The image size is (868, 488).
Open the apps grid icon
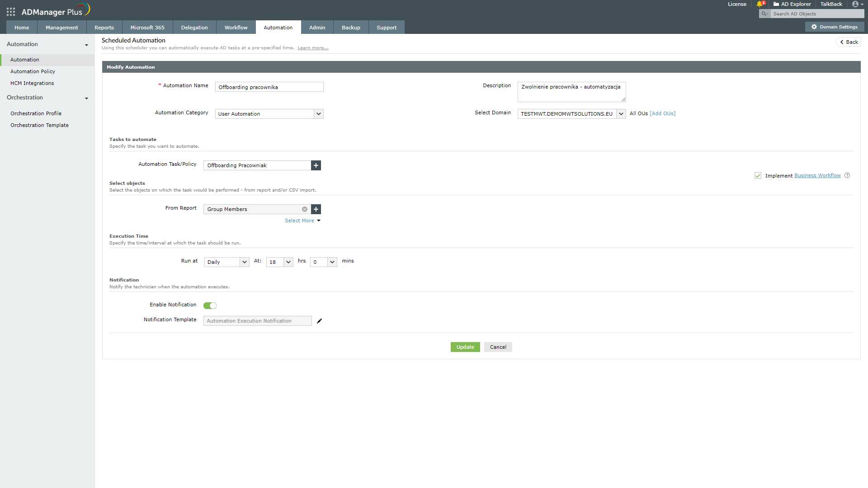pos(10,11)
